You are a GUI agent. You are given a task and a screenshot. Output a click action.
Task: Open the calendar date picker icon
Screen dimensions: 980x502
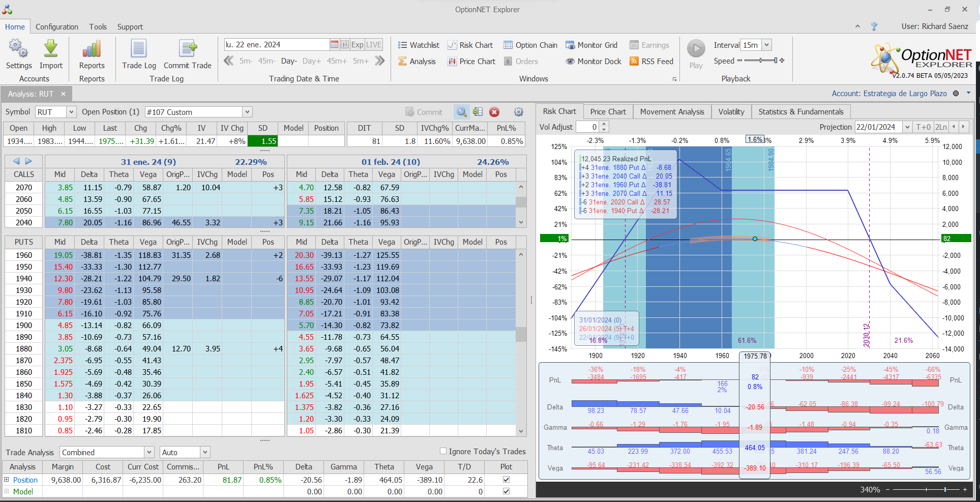(334, 45)
